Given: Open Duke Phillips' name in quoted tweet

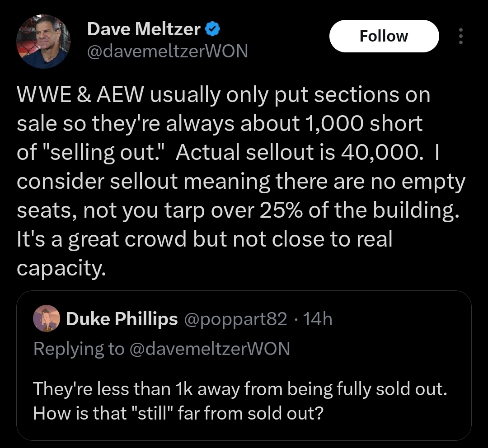Looking at the screenshot, I should coord(122,319).
